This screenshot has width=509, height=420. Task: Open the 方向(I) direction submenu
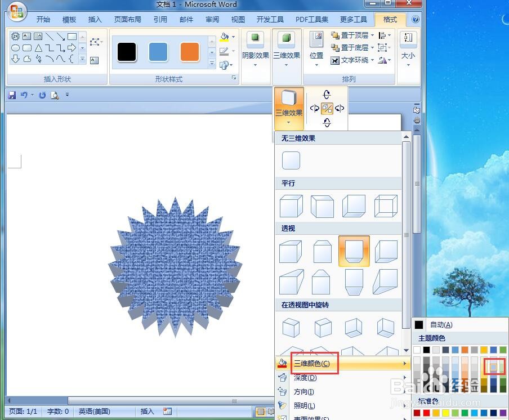point(343,392)
